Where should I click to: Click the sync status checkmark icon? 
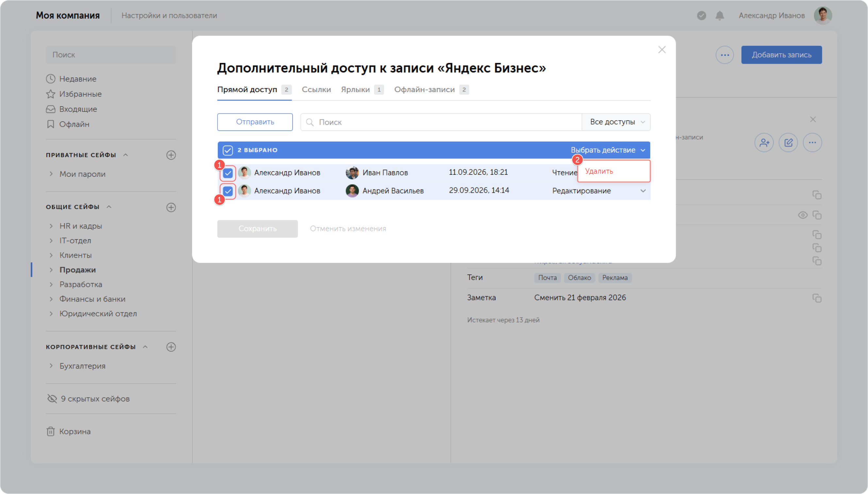click(x=701, y=16)
